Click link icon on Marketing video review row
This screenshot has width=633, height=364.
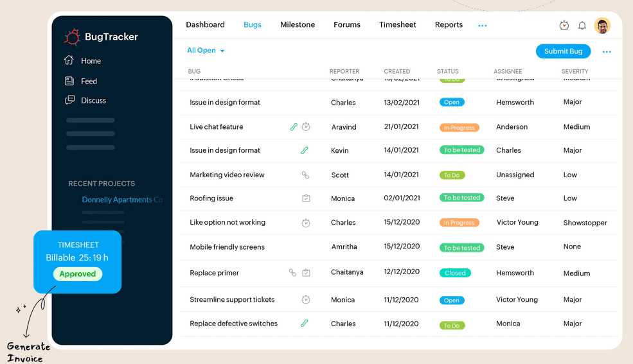(306, 175)
